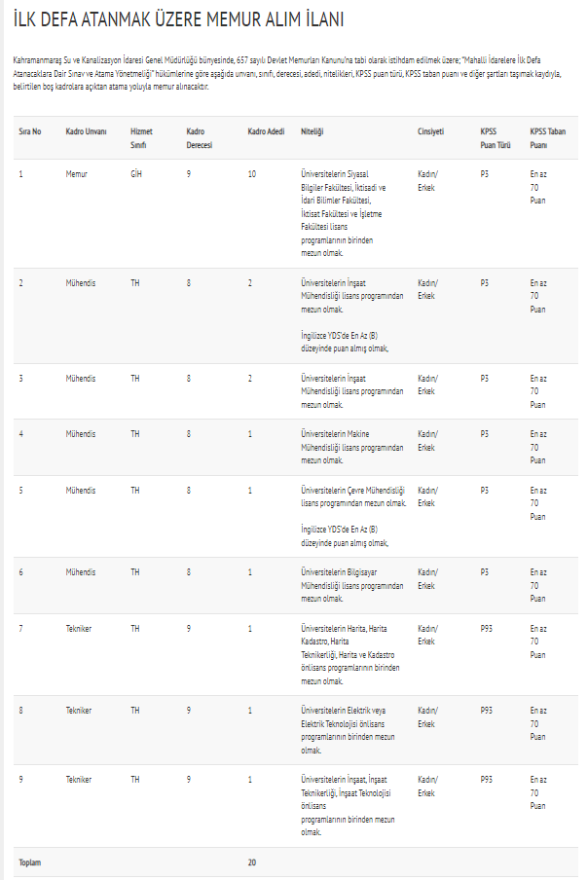This screenshot has height=880, width=588.
Task: Click the "Niteliği" column header
Action: 313,130
